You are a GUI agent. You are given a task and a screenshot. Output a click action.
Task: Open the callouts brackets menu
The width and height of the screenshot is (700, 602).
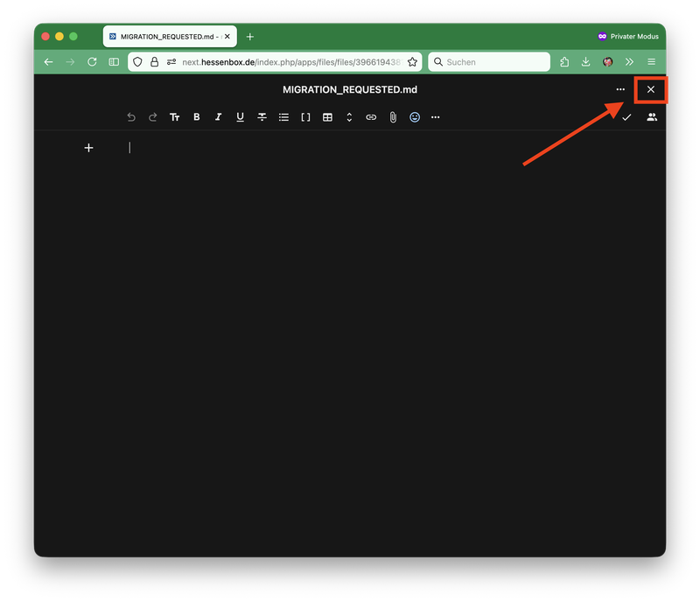[305, 117]
